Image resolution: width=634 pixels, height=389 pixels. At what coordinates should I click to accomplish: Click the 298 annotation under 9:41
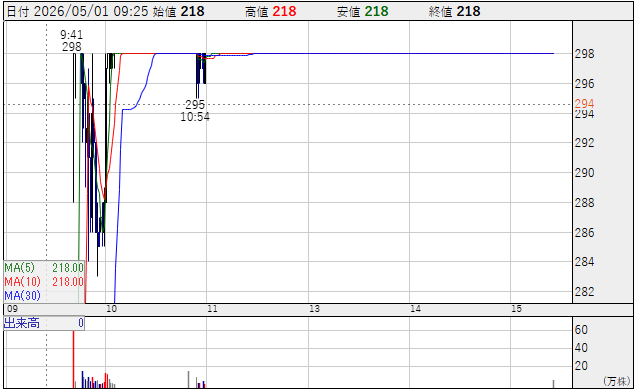72,47
